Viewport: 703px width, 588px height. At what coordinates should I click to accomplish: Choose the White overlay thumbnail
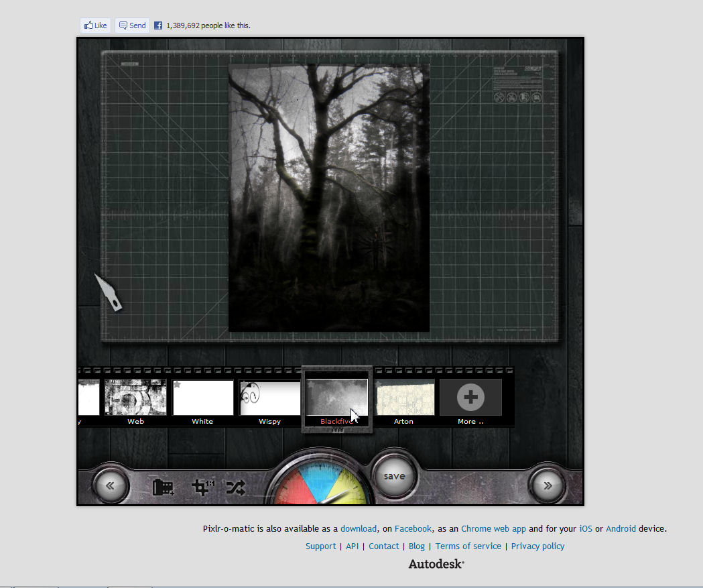click(202, 398)
